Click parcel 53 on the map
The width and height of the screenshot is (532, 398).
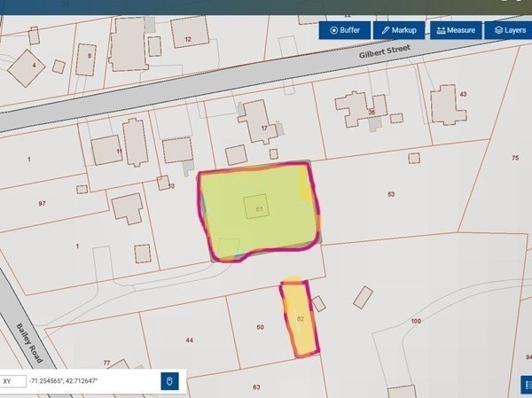[x=391, y=192]
